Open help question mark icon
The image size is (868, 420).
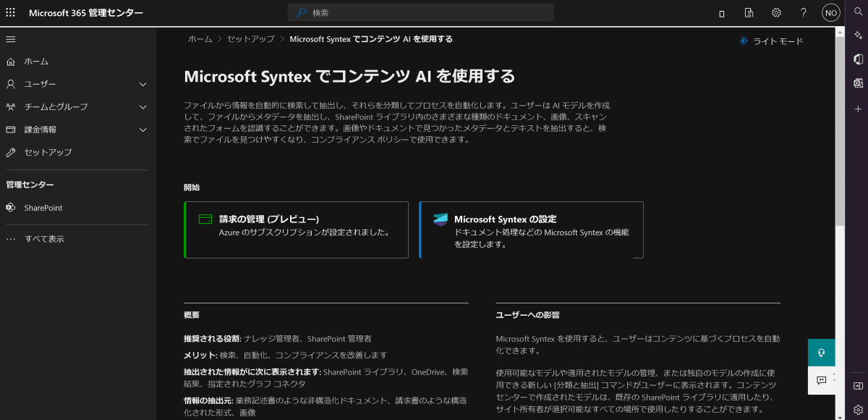pos(804,13)
